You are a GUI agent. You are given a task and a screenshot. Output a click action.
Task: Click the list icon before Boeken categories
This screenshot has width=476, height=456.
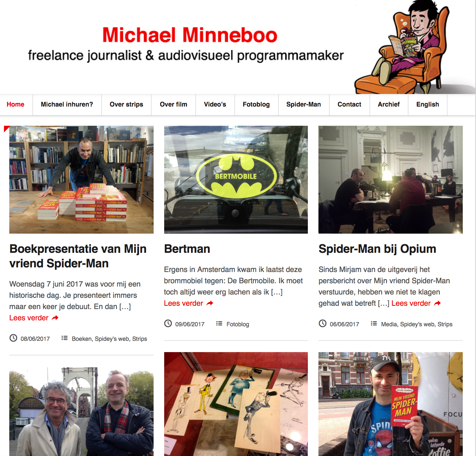65,338
